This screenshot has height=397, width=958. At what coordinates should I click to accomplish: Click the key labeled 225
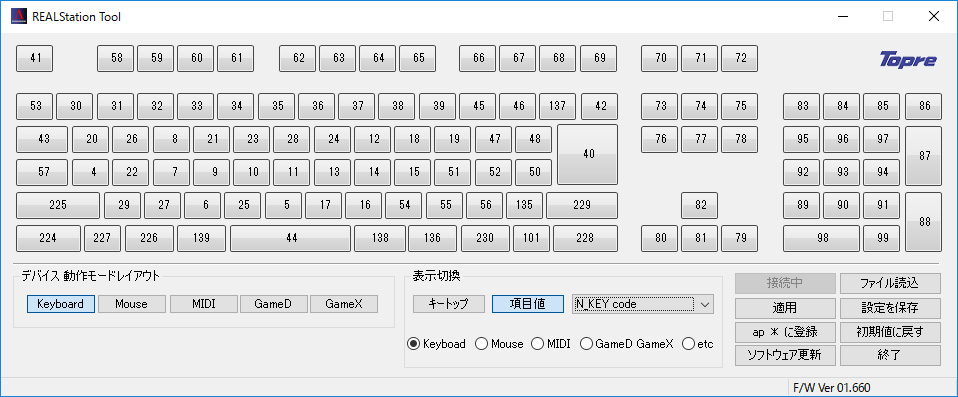(58, 205)
